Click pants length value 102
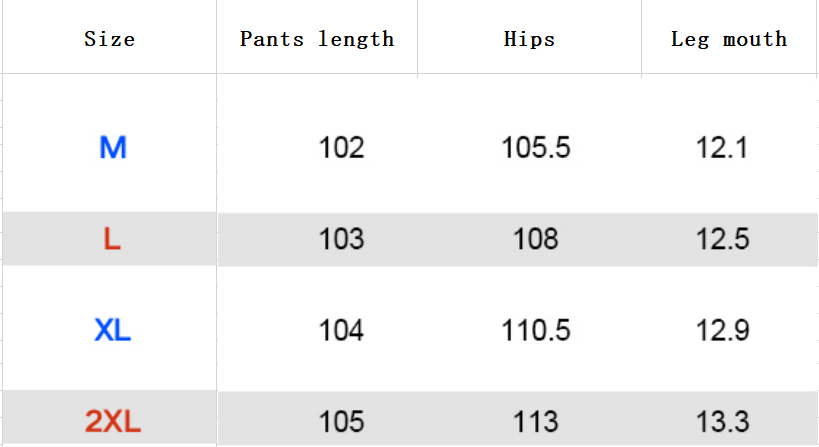 pyautogui.click(x=341, y=149)
